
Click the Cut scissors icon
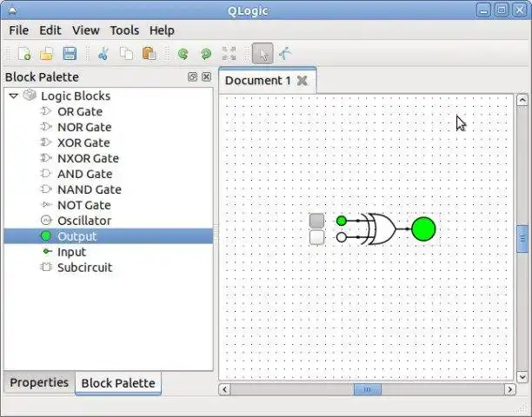click(x=103, y=54)
